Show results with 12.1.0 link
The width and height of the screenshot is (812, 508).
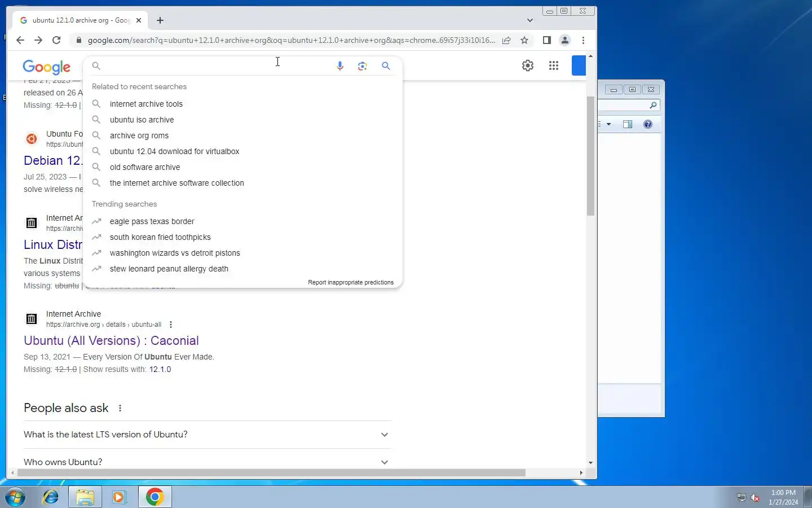click(160, 369)
